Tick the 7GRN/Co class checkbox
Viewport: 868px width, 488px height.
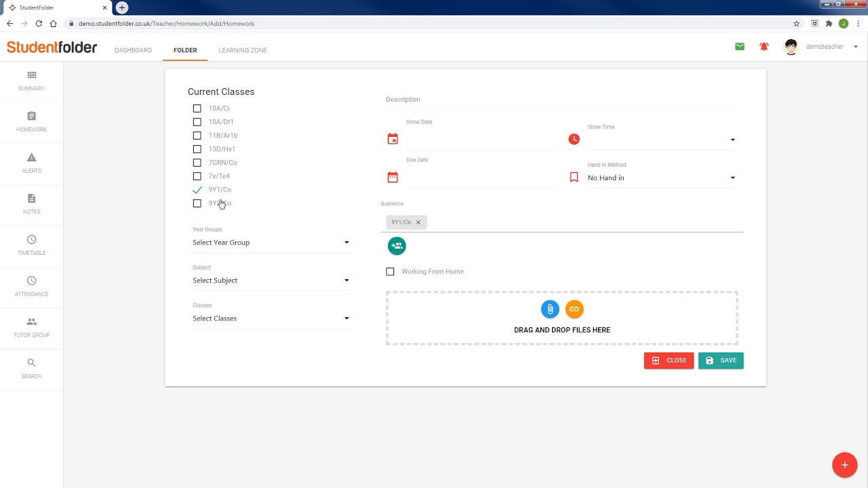(197, 163)
